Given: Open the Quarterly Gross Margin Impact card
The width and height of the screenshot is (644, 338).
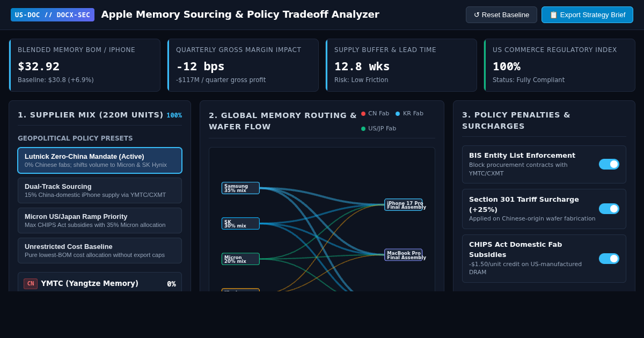Looking at the screenshot, I should click(243, 65).
